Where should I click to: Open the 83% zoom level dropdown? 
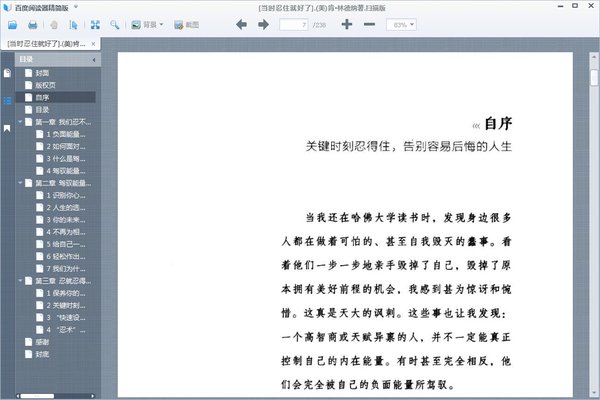tap(403, 24)
